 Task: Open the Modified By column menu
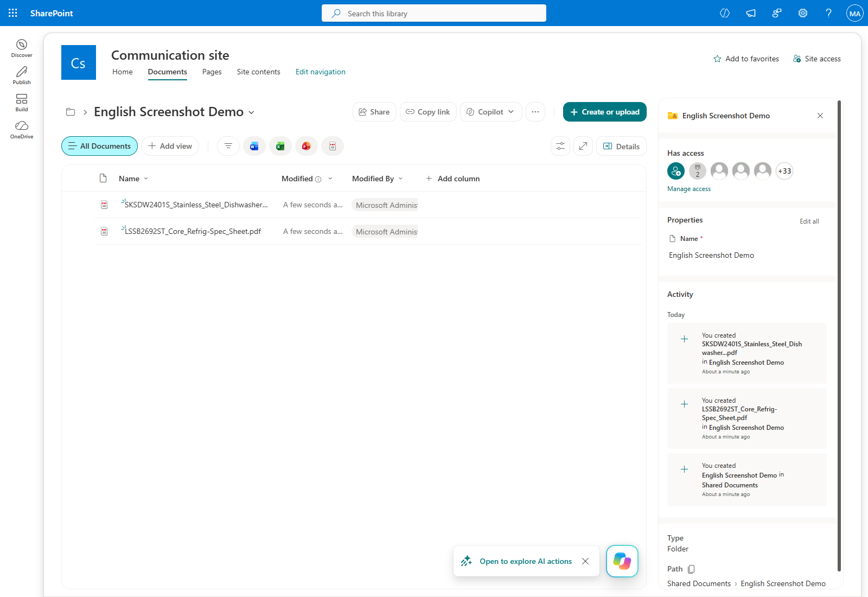point(378,179)
